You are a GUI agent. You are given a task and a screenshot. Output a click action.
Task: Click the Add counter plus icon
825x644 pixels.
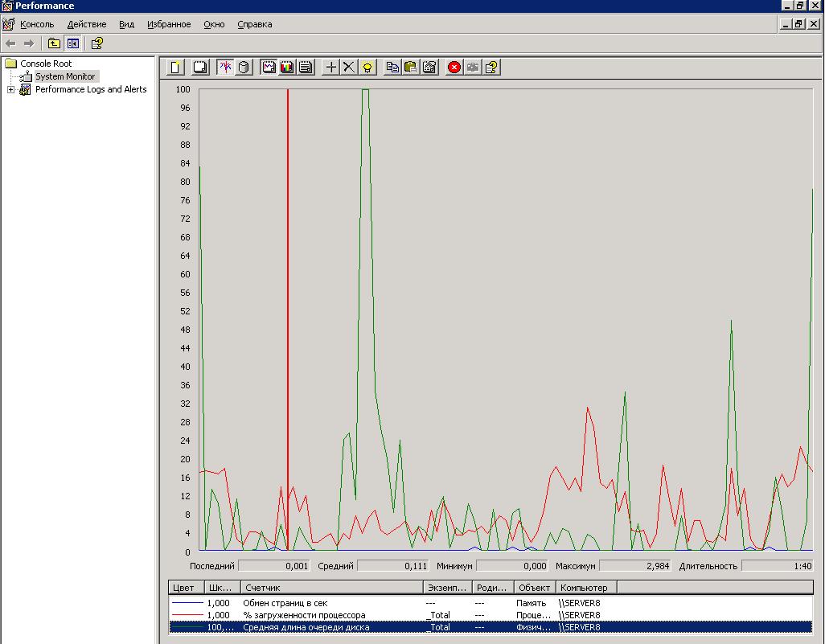pyautogui.click(x=330, y=68)
